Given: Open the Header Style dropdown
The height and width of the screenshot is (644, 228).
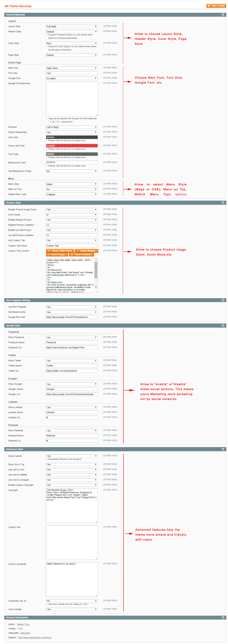Looking at the screenshot, I should coord(72,32).
